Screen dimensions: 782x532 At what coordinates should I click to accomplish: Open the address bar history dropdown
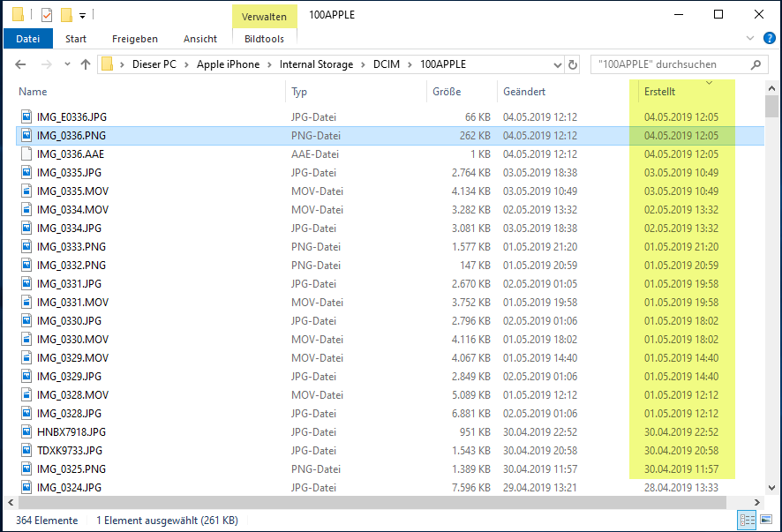tap(555, 64)
